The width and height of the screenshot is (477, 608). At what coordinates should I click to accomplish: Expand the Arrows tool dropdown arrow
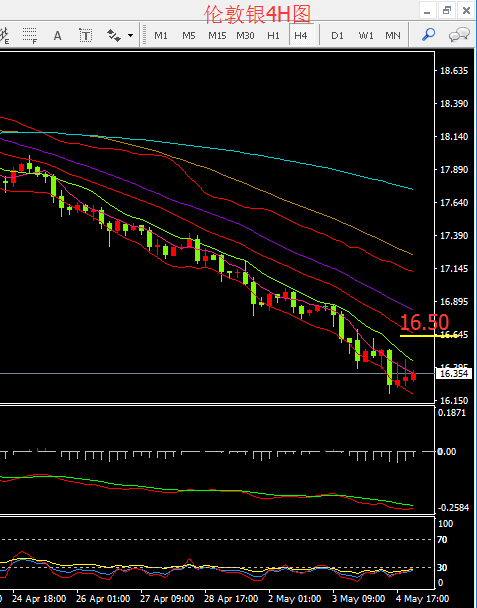point(130,36)
